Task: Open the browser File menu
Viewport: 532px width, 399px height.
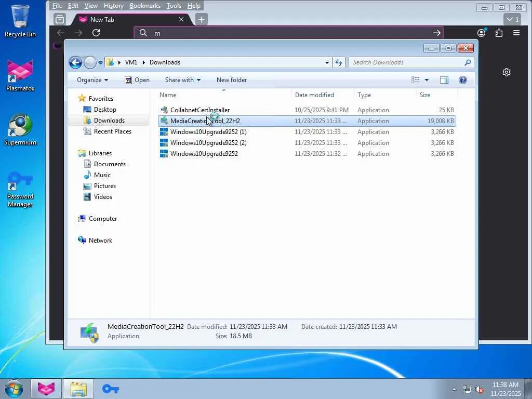Action: point(57,6)
